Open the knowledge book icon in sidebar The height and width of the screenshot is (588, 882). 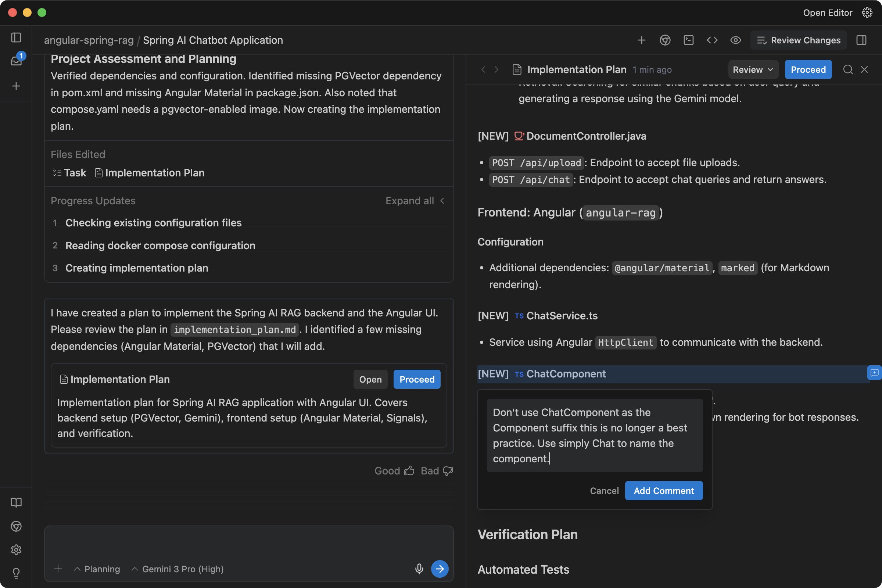click(x=16, y=502)
